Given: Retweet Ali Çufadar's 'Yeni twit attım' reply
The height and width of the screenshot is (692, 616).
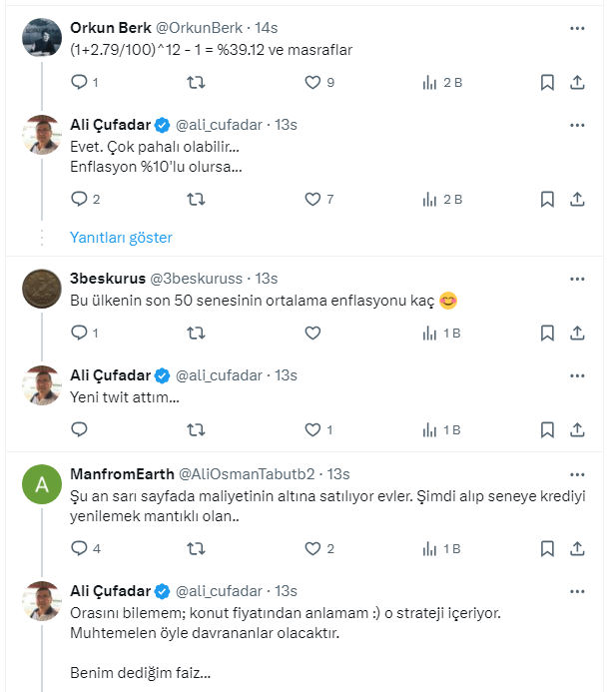Looking at the screenshot, I should click(x=197, y=429).
